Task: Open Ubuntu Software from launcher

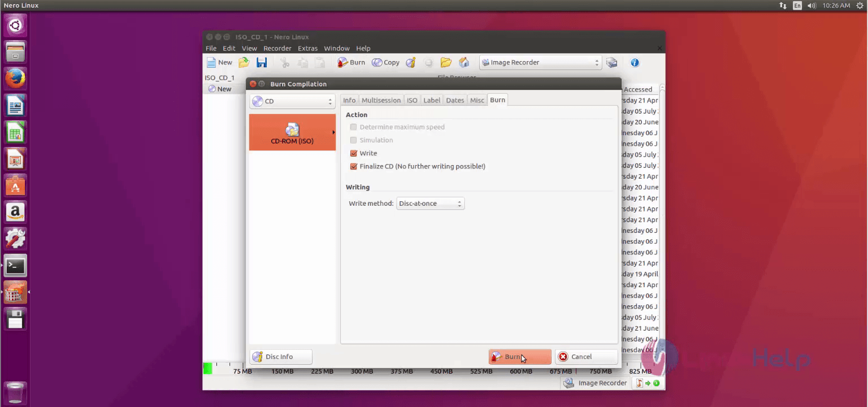Action: 15,185
